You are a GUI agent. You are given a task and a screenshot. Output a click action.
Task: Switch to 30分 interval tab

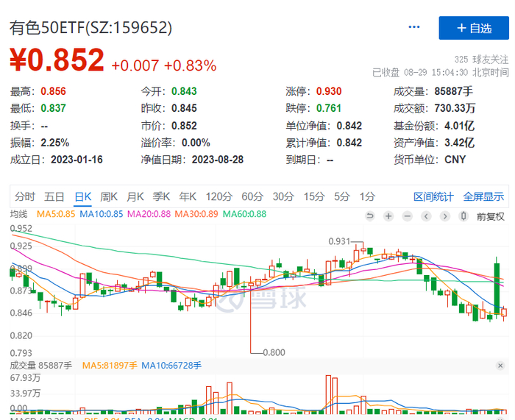pyautogui.click(x=283, y=196)
